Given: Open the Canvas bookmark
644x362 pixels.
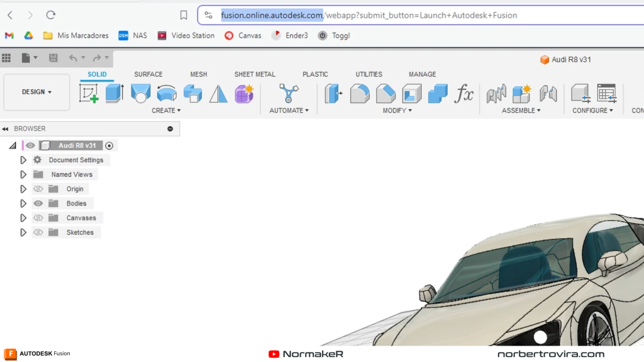Looking at the screenshot, I should click(243, 36).
